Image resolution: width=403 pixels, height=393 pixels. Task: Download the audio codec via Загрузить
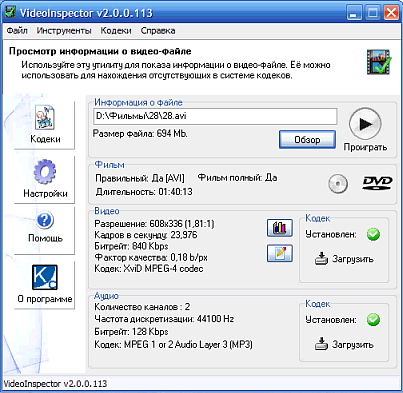(x=344, y=344)
